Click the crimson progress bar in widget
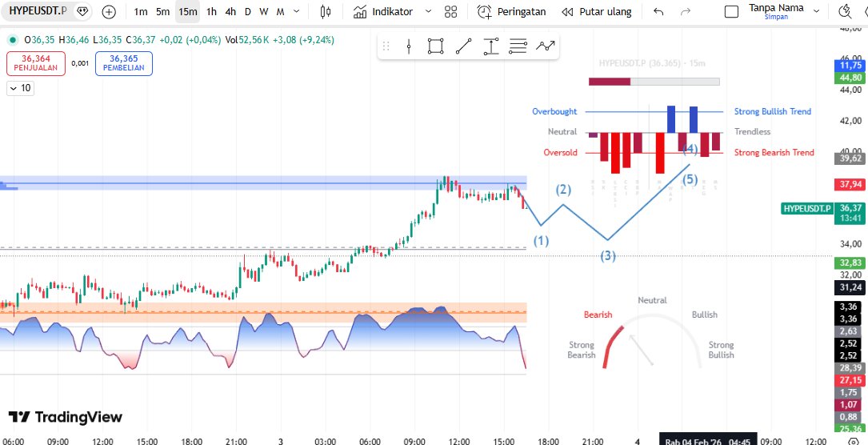The width and height of the screenshot is (868, 445). (x=610, y=82)
